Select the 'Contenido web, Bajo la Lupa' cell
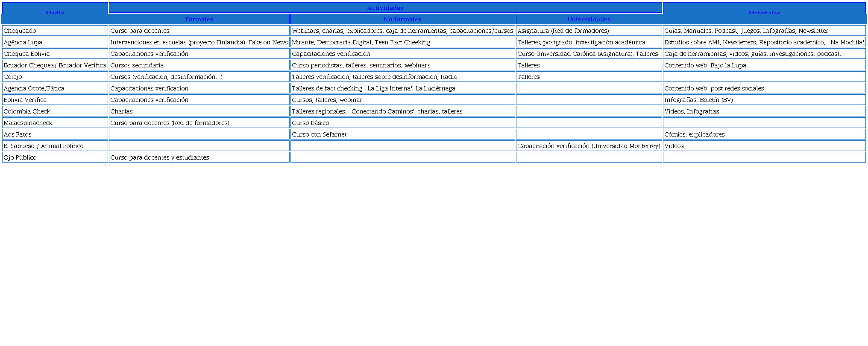 click(764, 65)
